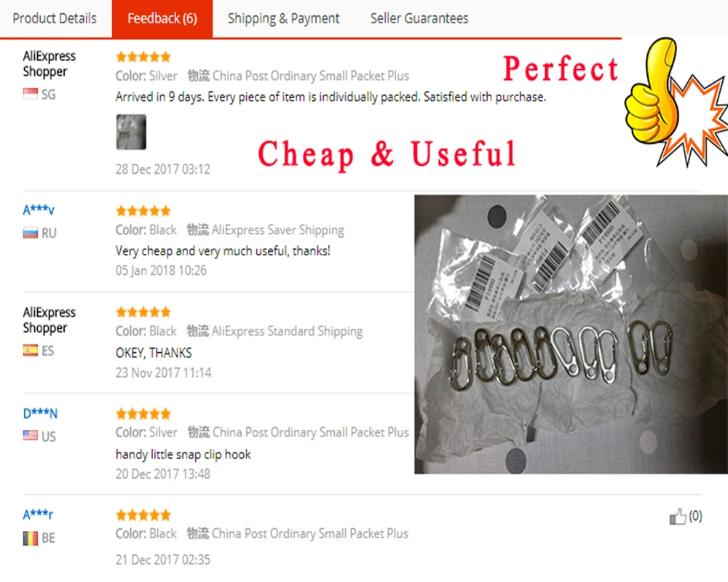Open the A***r reviewer profile link

coord(38,514)
